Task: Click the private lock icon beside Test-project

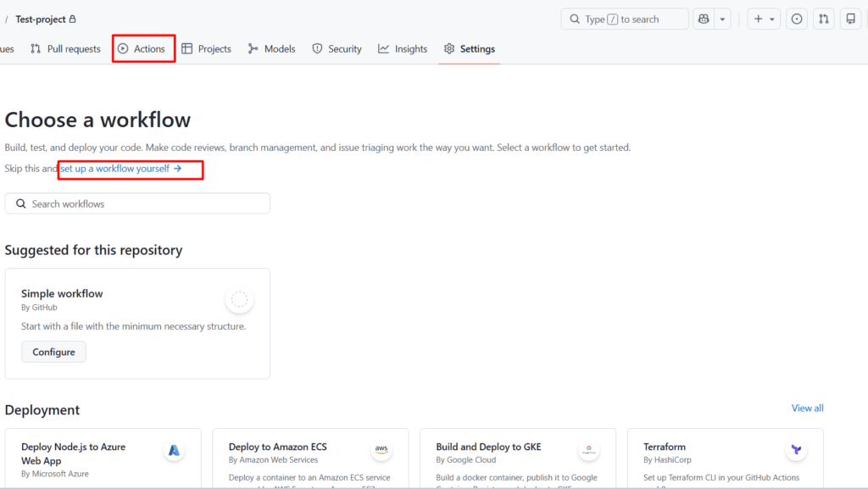Action: tap(73, 19)
